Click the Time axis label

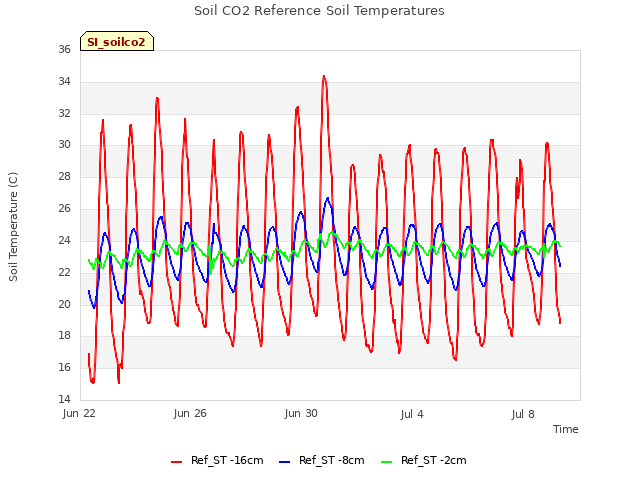566,429
